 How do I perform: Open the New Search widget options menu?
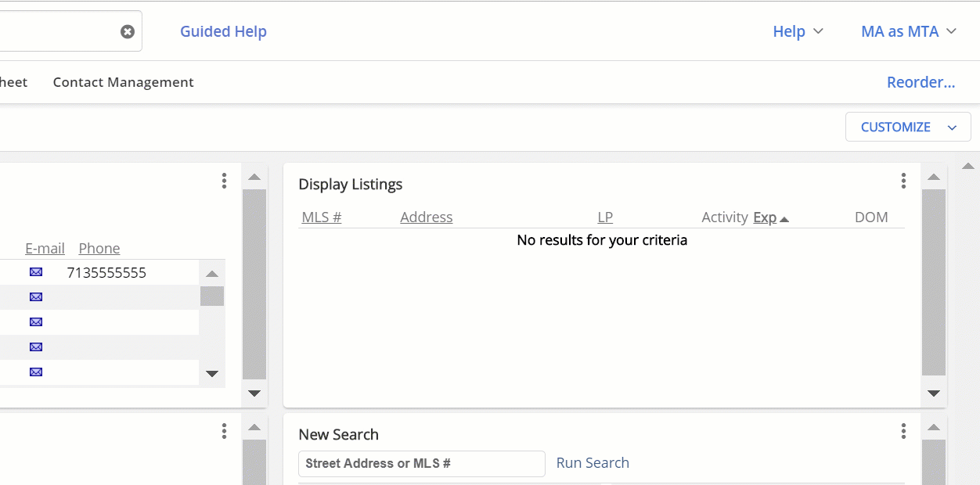(903, 430)
